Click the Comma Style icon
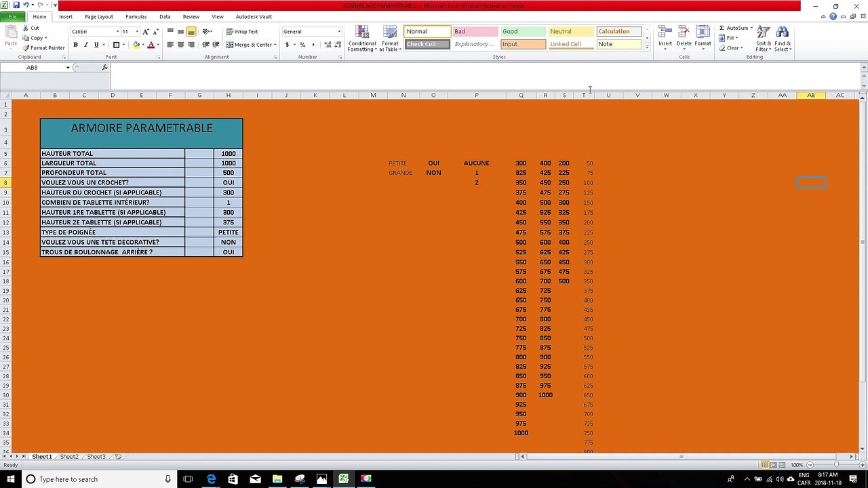 pyautogui.click(x=313, y=45)
